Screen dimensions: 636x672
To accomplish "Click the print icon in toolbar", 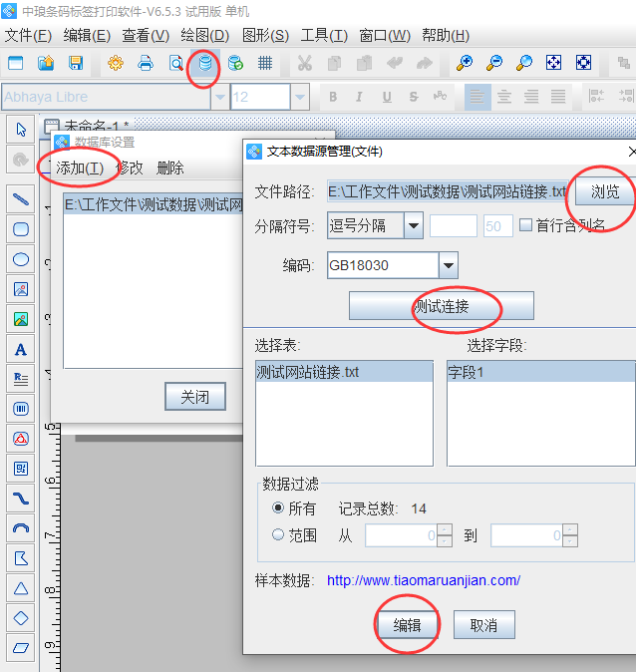I will click(146, 64).
